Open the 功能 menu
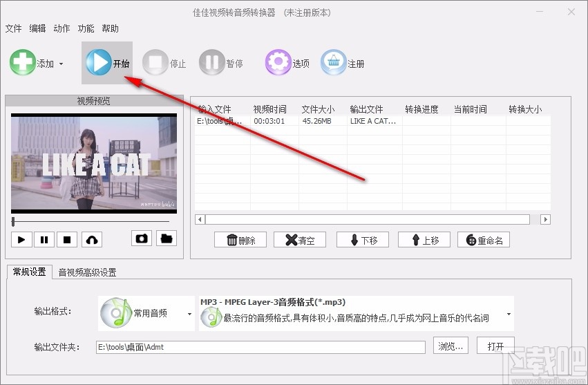The height and width of the screenshot is (385, 588). (x=86, y=28)
